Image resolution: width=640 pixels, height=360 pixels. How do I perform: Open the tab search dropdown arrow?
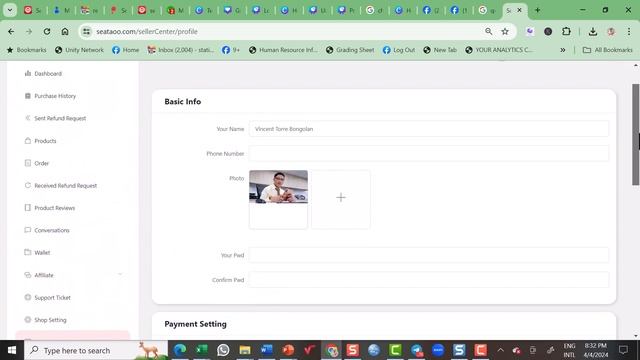pos(10,10)
